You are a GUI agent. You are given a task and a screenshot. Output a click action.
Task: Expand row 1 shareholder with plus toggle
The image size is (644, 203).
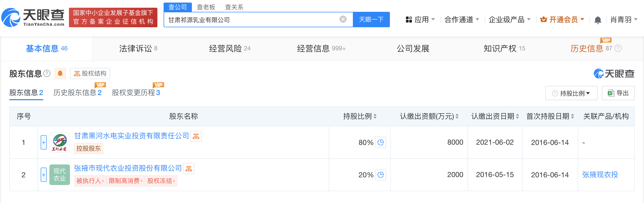[x=44, y=142]
